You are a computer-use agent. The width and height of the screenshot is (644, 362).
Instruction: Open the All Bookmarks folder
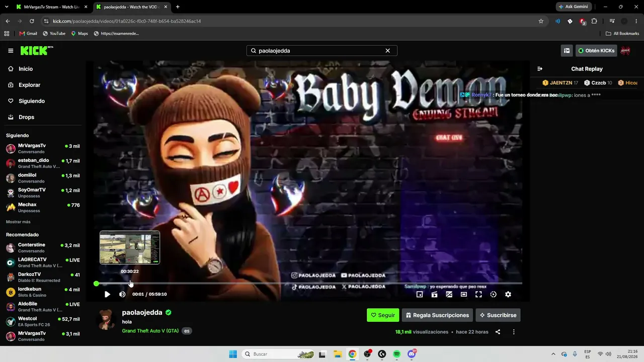[x=622, y=34]
